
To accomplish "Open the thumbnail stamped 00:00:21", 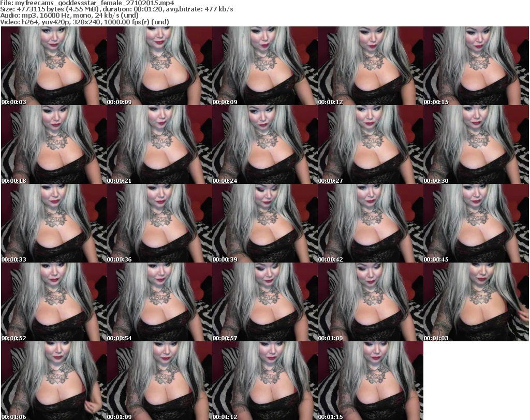I will tap(159, 144).
